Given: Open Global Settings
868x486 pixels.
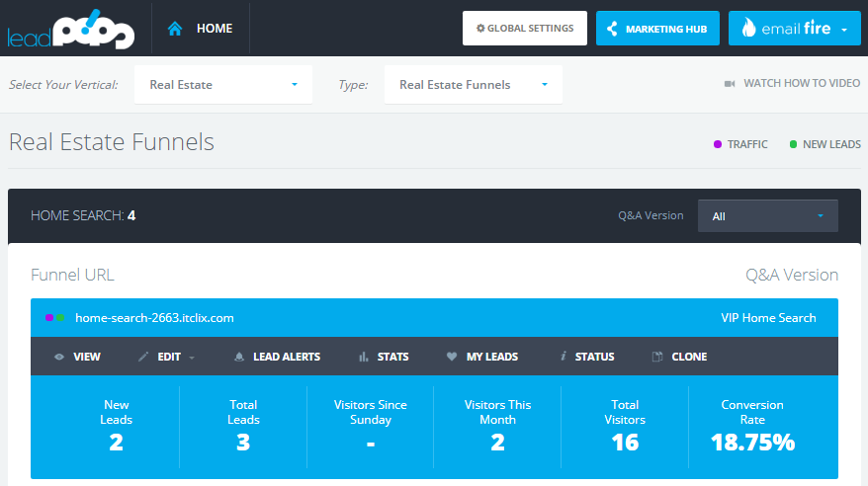Looking at the screenshot, I should coord(525,29).
